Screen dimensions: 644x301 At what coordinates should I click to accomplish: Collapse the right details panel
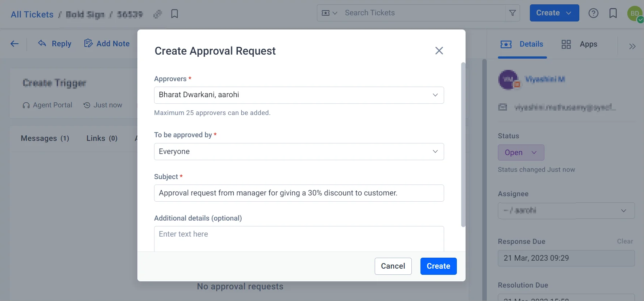coord(632,46)
